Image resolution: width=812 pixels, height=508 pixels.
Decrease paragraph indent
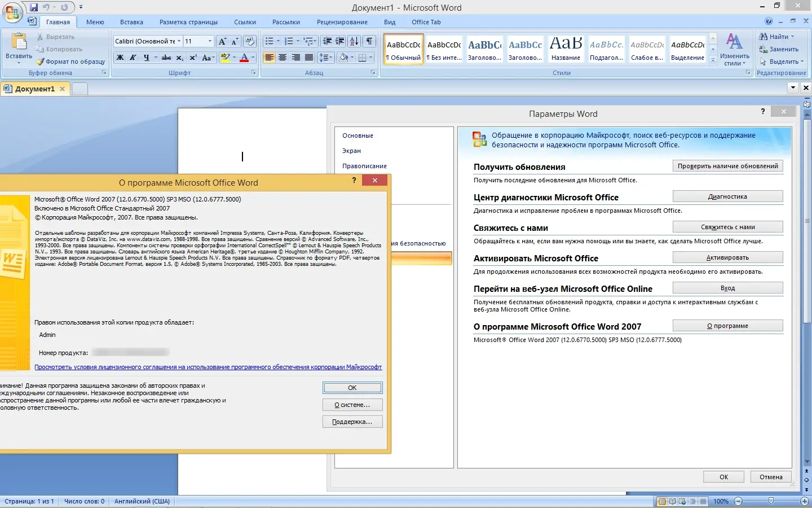click(327, 41)
